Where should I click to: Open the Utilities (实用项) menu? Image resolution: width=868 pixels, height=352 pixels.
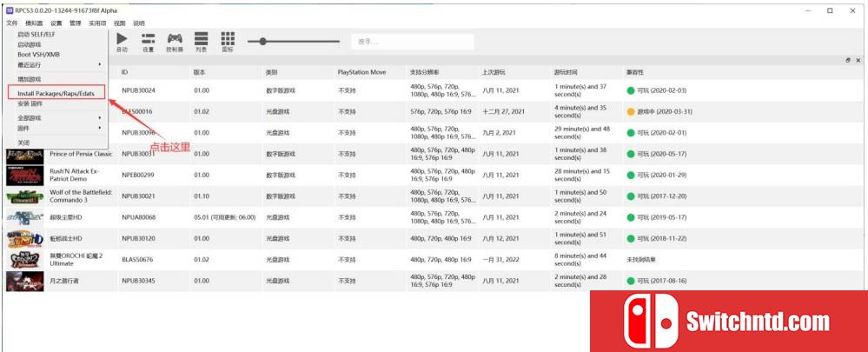[97, 23]
